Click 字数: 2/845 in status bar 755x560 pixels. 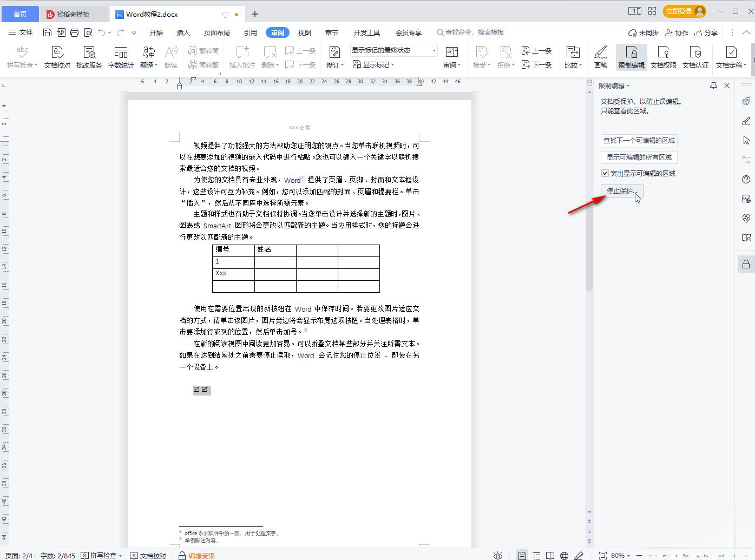[x=58, y=555]
